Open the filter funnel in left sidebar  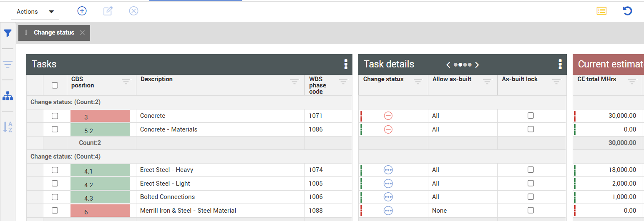(8, 33)
